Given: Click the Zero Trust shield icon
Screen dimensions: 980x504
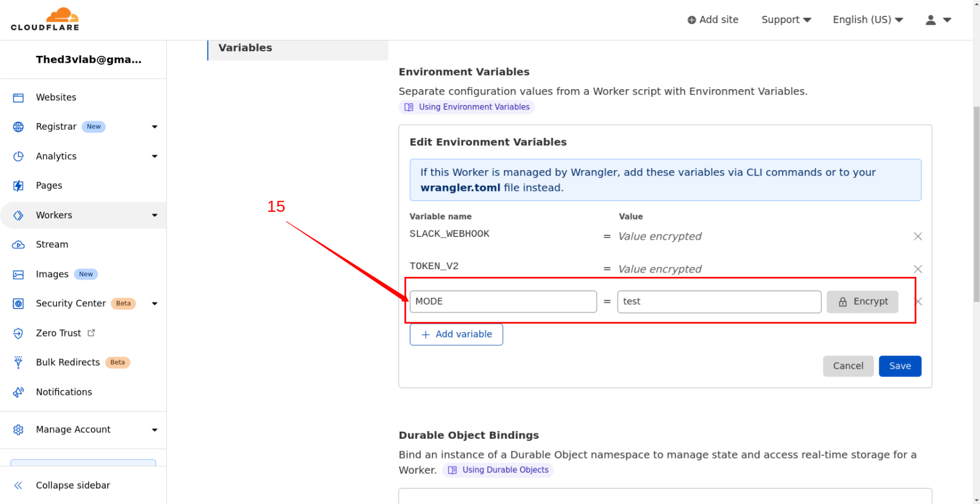Looking at the screenshot, I should point(18,333).
